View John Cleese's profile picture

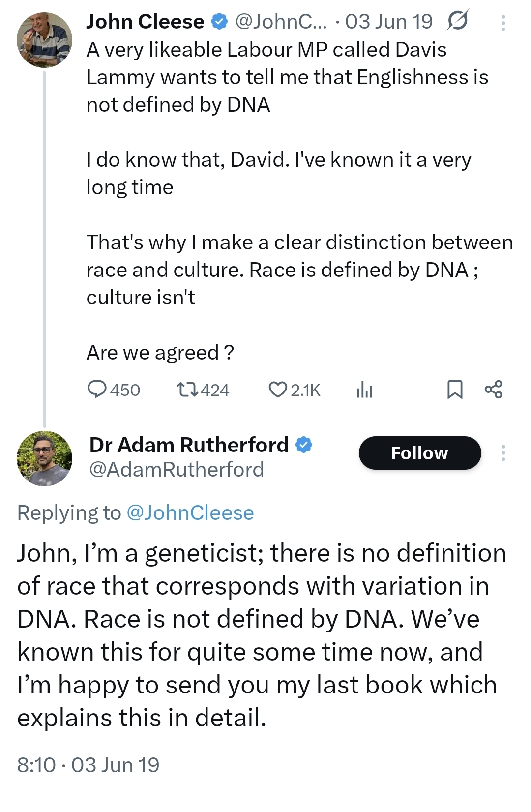pyautogui.click(x=44, y=39)
